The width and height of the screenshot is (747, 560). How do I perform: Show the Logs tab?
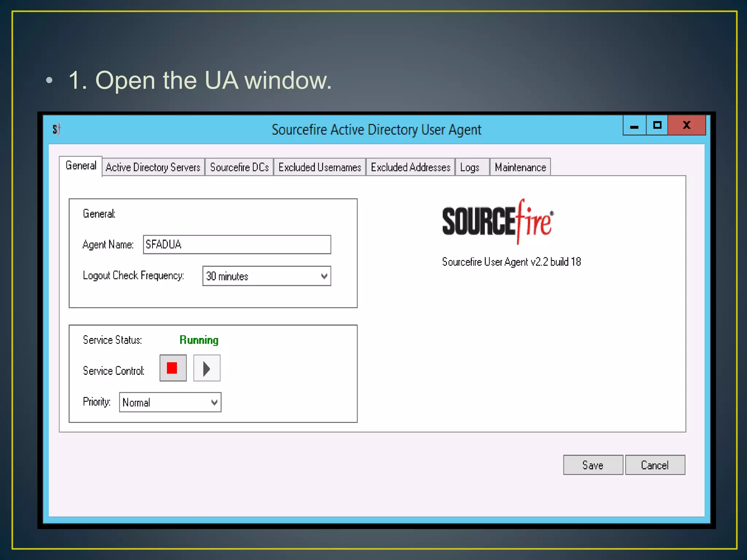coord(472,167)
